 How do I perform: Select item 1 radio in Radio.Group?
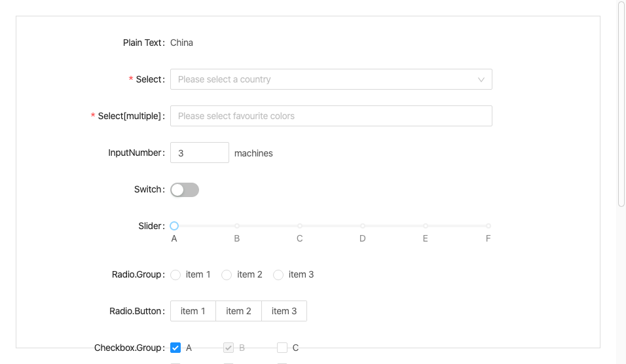click(175, 275)
